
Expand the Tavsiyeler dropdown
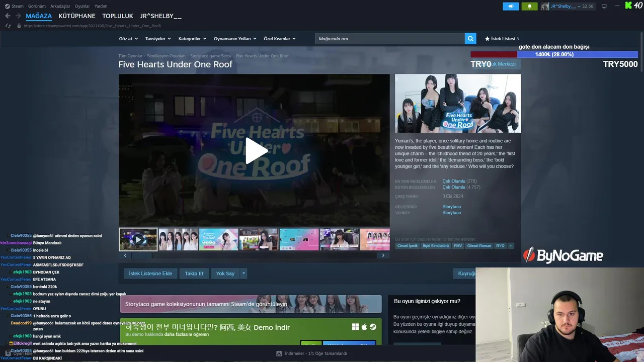158,39
